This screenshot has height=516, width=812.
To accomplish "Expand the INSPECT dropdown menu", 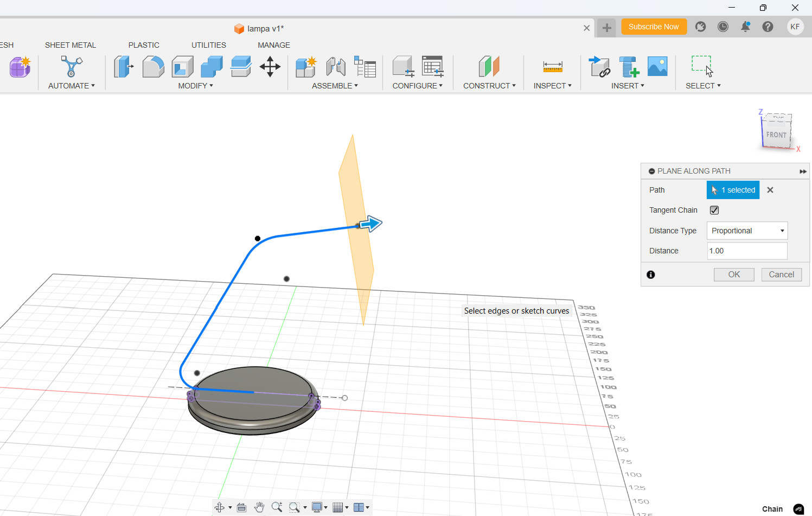I will (553, 86).
